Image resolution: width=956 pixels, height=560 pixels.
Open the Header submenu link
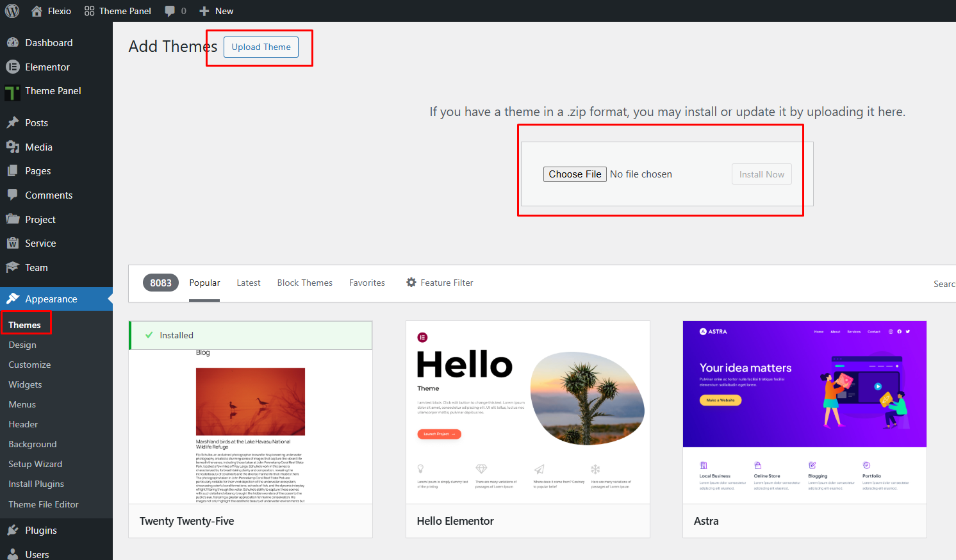pos(23,424)
